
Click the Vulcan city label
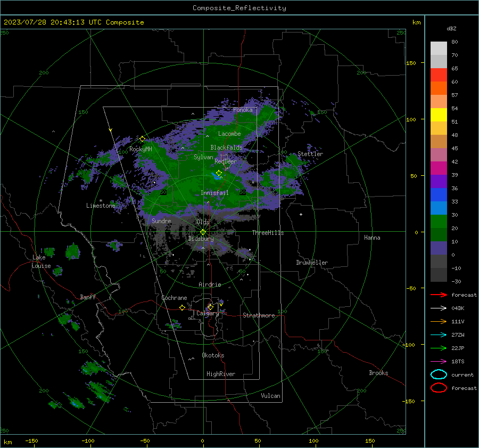[271, 396]
